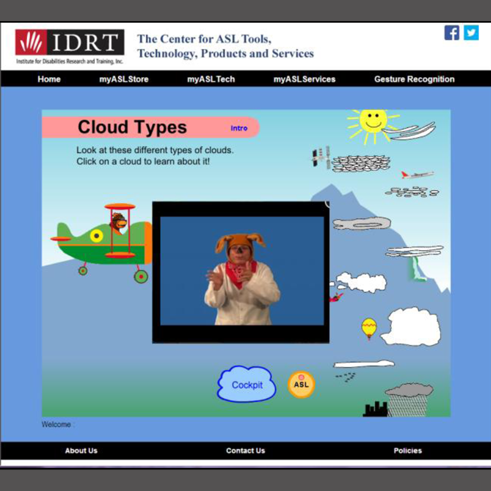Select the round orange ASL button

(x=301, y=384)
